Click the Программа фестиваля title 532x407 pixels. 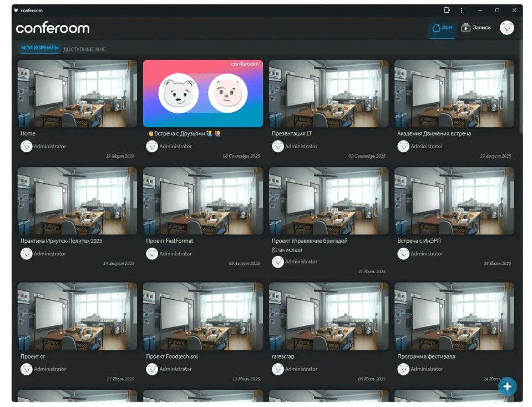coord(426,356)
